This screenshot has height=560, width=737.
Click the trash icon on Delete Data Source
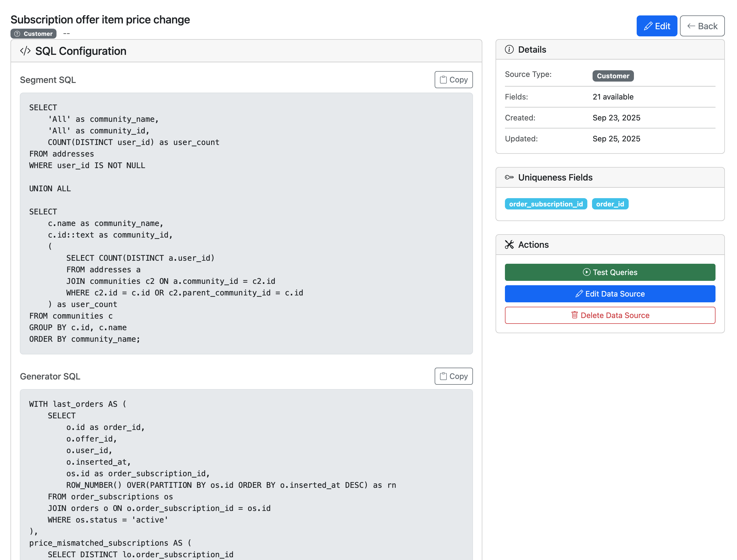click(x=574, y=315)
